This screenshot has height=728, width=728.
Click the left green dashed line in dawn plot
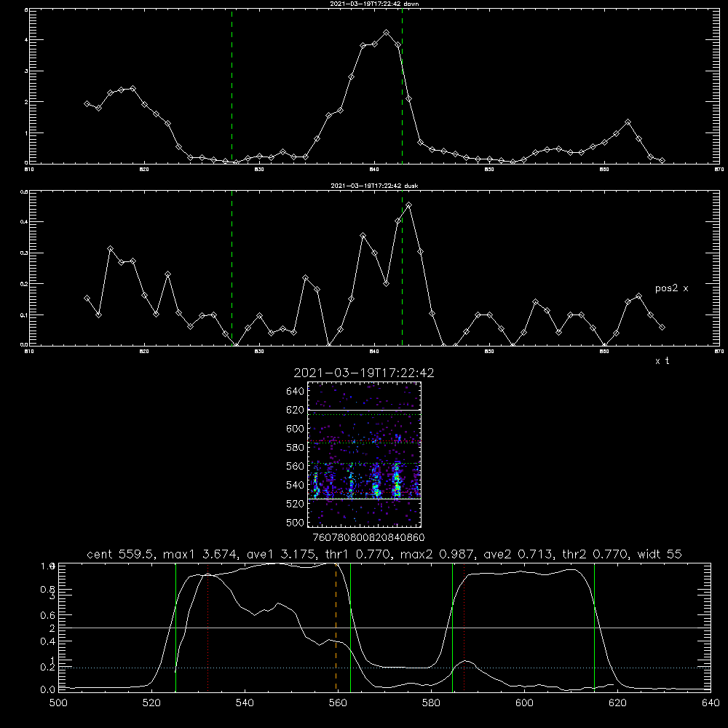point(232,86)
